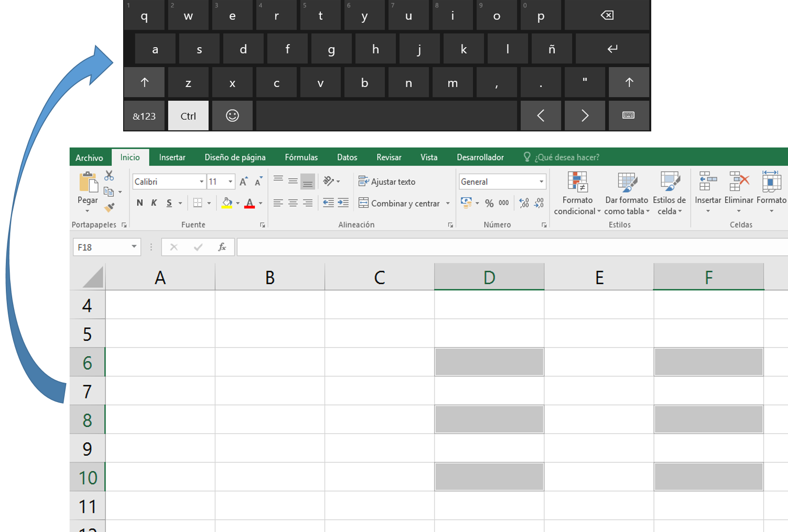The height and width of the screenshot is (532, 788).
Task: Click the Cut scissors icon
Action: (x=109, y=176)
